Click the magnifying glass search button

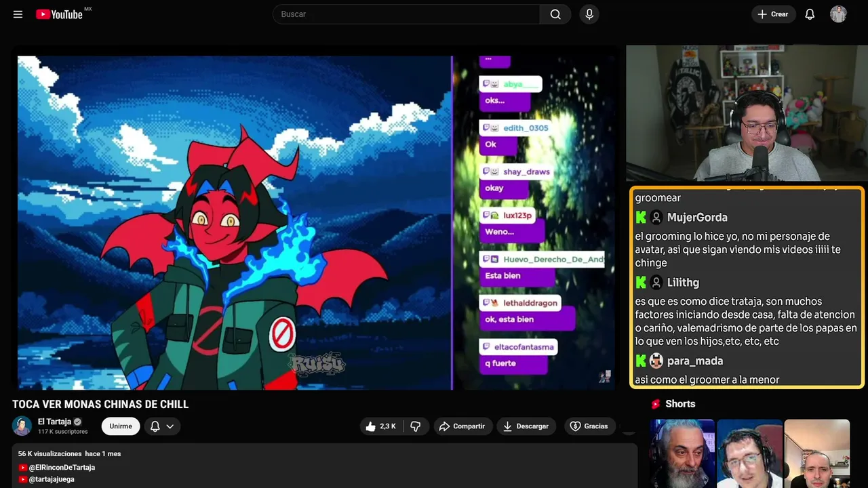point(555,14)
